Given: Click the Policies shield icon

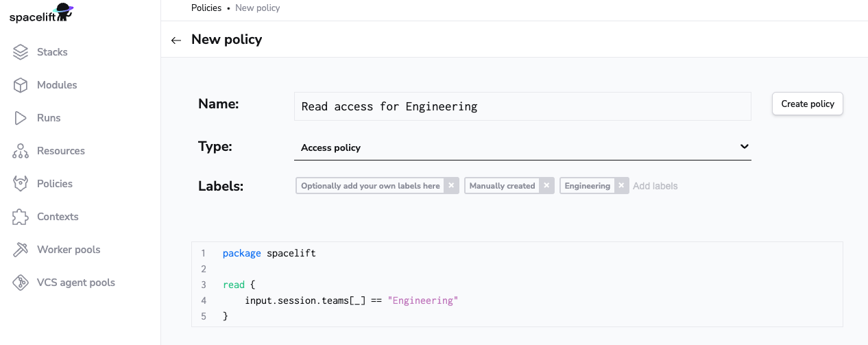Looking at the screenshot, I should point(21,184).
